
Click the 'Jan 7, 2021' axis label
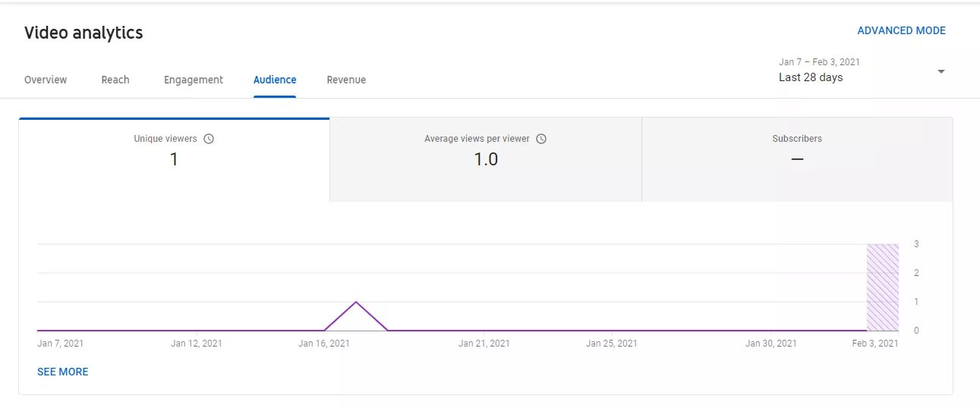[61, 344]
